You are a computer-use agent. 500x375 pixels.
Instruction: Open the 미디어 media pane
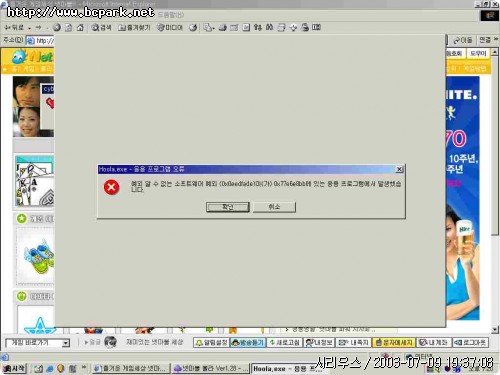coord(170,27)
